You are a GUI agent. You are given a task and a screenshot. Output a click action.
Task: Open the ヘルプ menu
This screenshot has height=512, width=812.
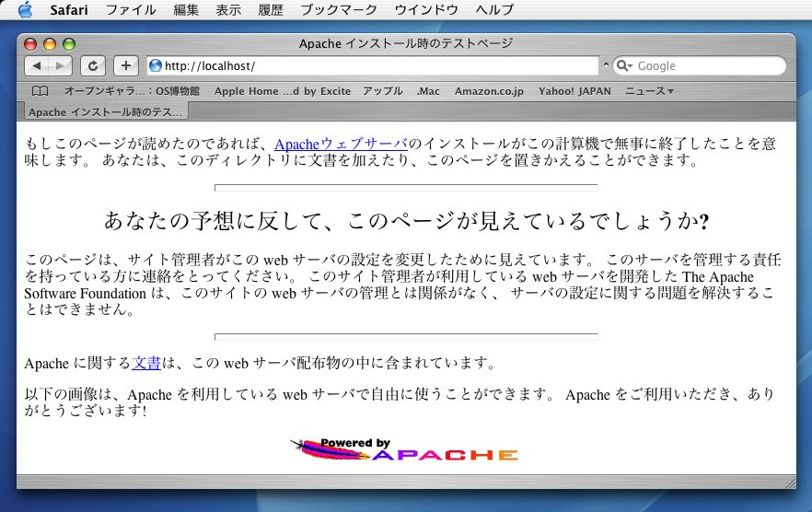point(494,10)
